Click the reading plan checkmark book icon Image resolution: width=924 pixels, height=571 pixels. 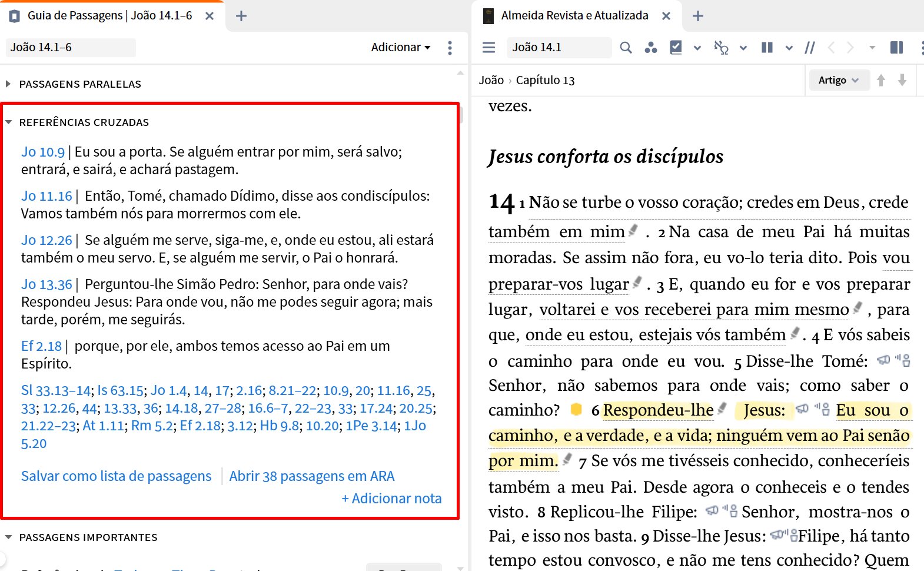pos(676,47)
